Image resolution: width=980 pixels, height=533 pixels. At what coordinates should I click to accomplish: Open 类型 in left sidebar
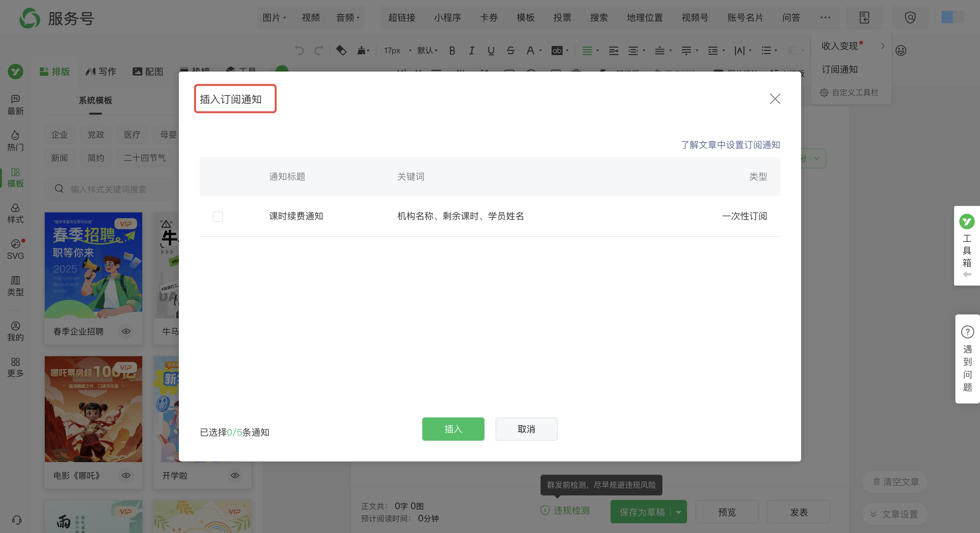coord(15,286)
